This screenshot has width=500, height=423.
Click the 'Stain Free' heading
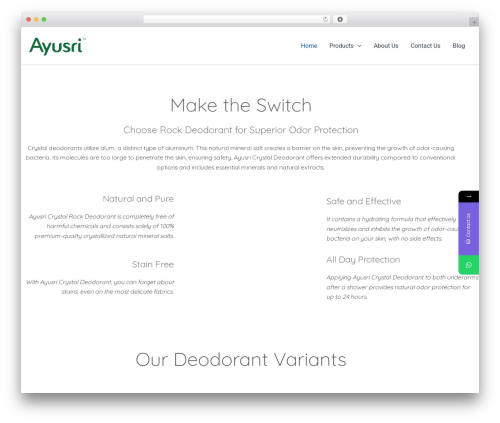[x=153, y=264]
